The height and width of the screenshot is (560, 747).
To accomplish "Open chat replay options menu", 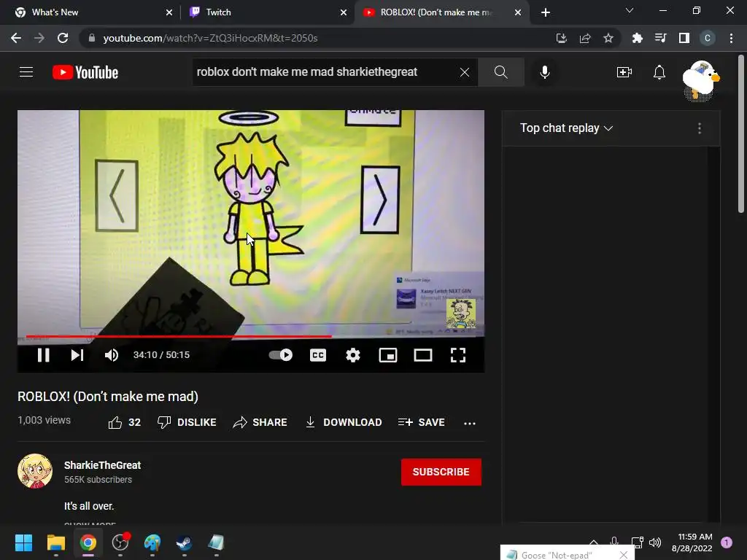I will click(x=700, y=128).
